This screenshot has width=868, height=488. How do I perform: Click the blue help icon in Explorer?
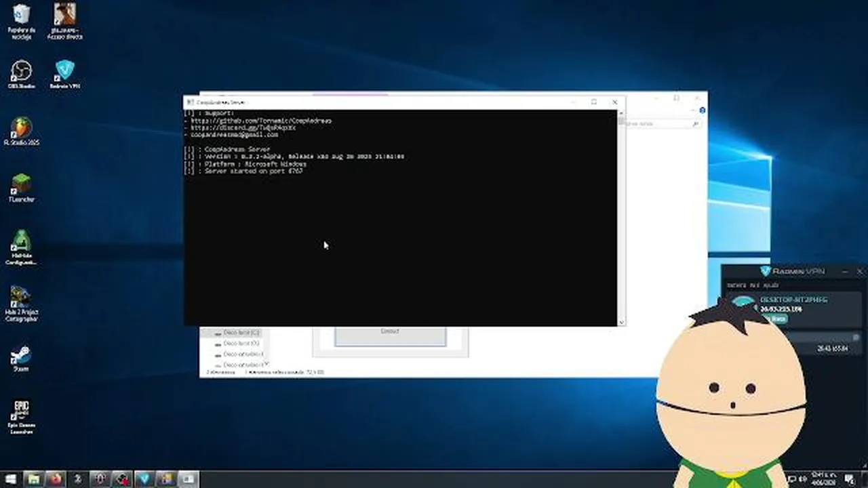coord(703,110)
